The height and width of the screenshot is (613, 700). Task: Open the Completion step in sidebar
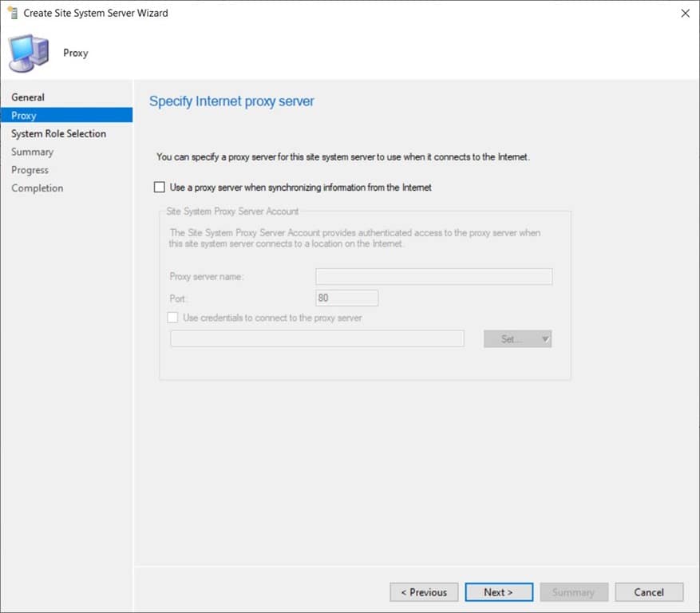[x=37, y=188]
